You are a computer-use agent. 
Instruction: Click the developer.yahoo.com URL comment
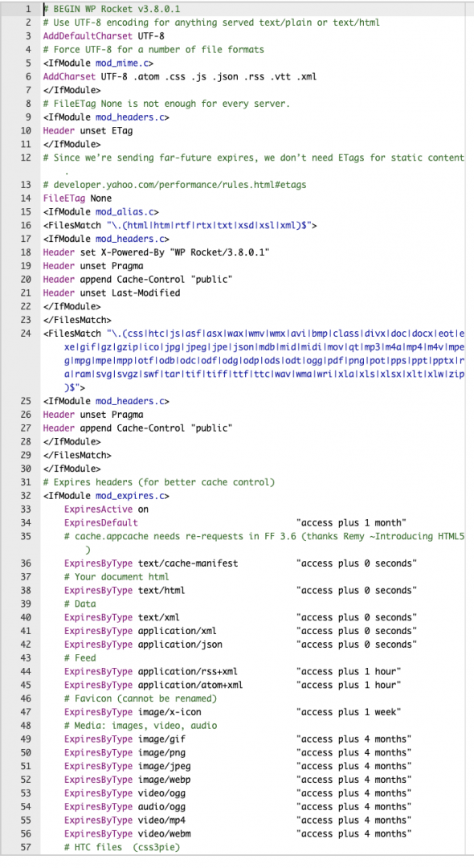point(175,184)
